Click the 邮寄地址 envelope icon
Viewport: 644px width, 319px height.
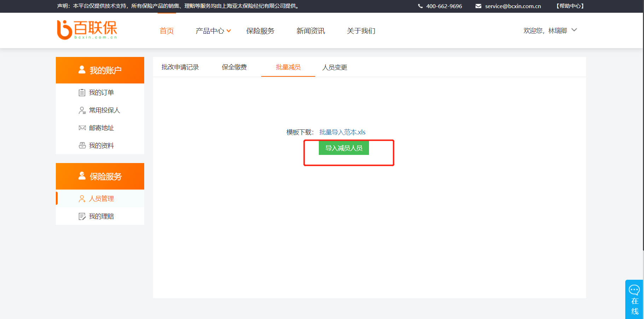82,128
